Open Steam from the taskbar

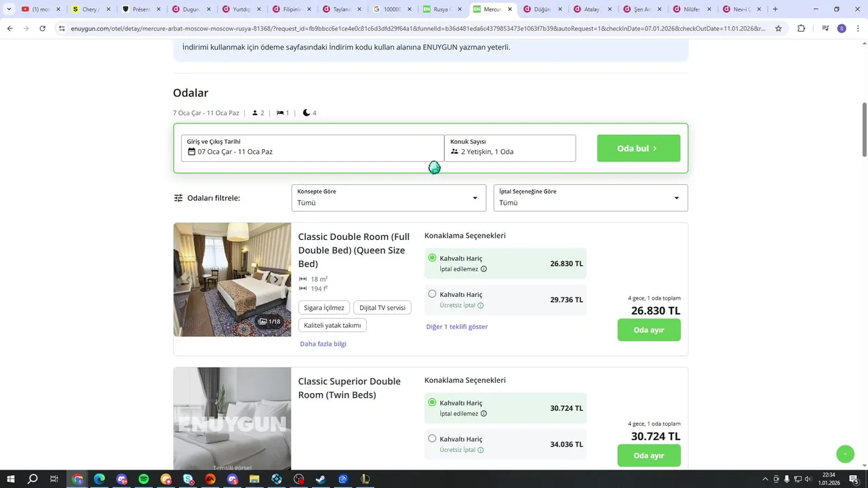pos(321,479)
